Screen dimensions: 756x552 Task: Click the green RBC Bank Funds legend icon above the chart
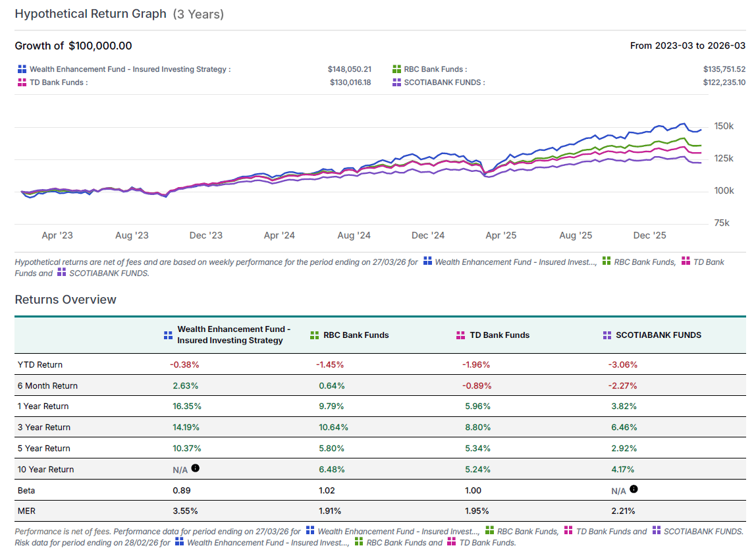click(x=396, y=69)
